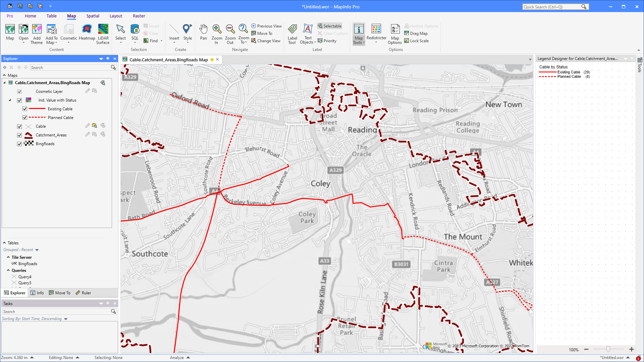This screenshot has height=362, width=644.
Task: Click Change View in Navigate group
Action: click(x=266, y=41)
